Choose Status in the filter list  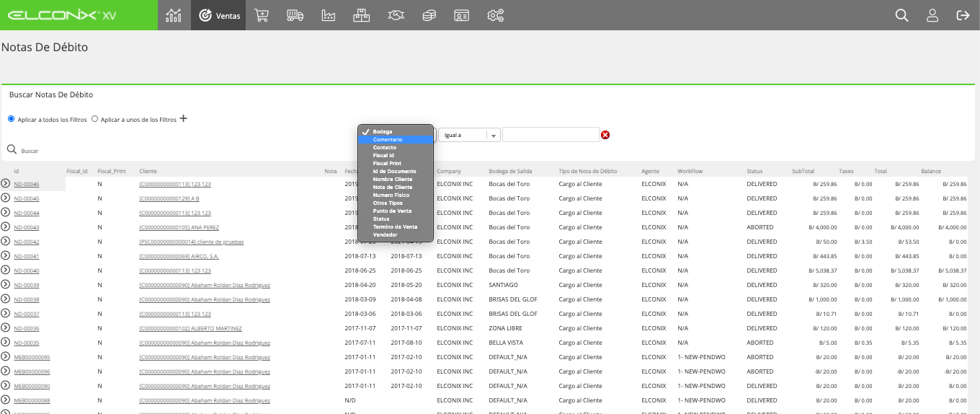pyautogui.click(x=396, y=219)
